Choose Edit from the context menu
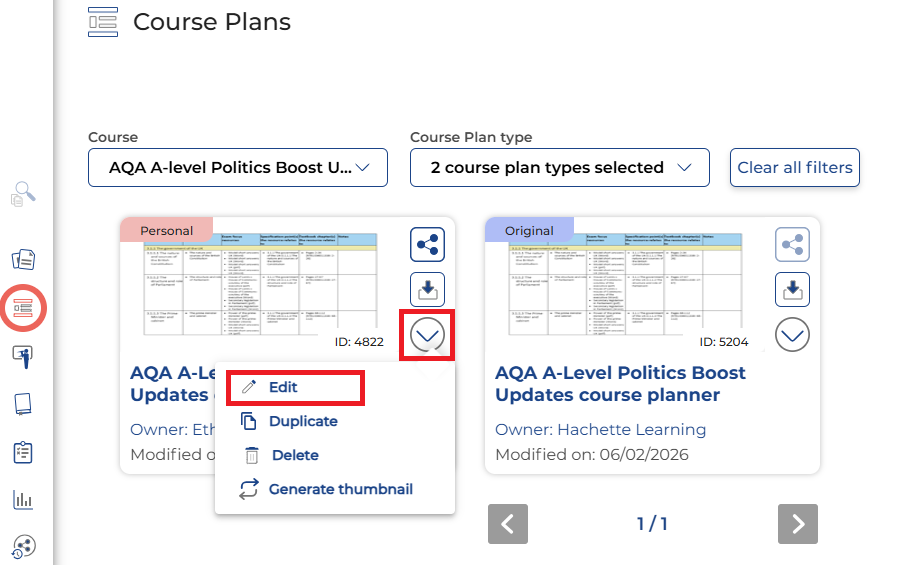Image resolution: width=908 pixels, height=565 pixels. point(283,387)
